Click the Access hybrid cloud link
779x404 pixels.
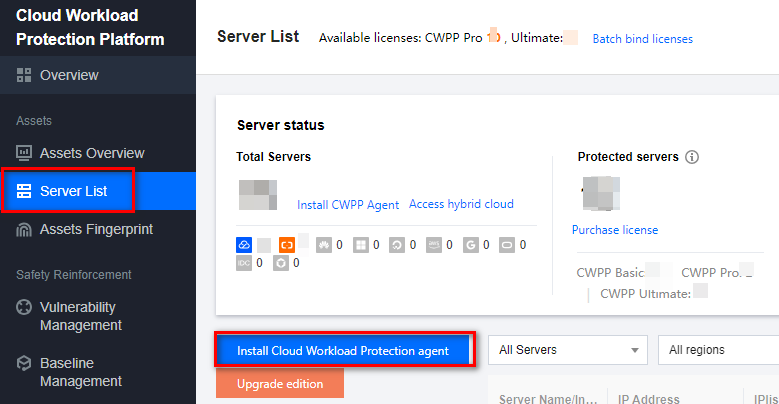461,204
